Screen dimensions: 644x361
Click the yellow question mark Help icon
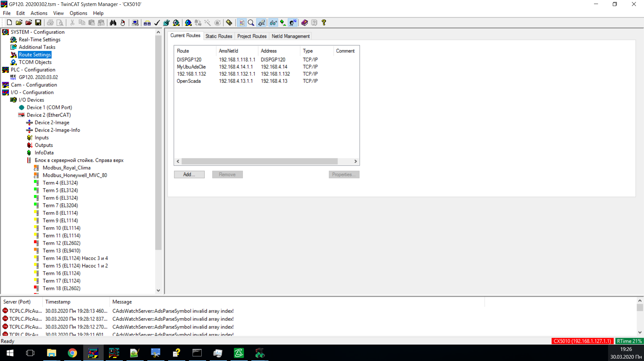pyautogui.click(x=324, y=23)
